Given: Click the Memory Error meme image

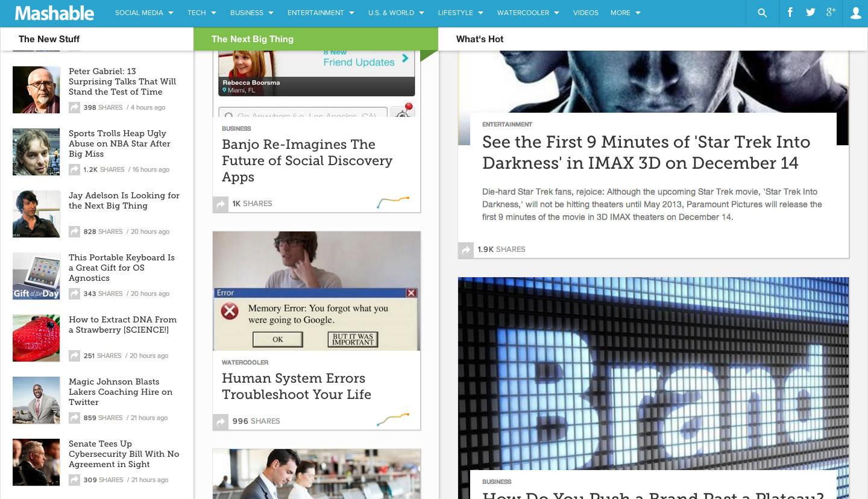Looking at the screenshot, I should 316,291.
